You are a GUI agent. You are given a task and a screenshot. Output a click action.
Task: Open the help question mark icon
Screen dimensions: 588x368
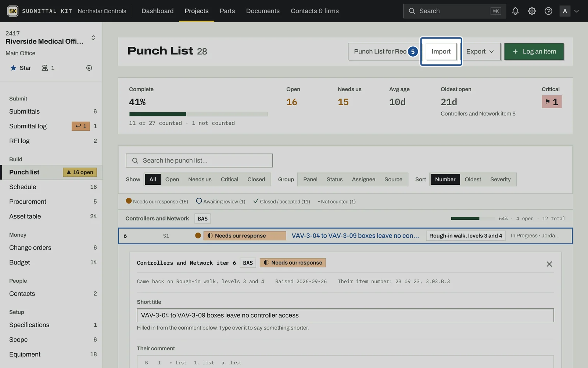(548, 11)
